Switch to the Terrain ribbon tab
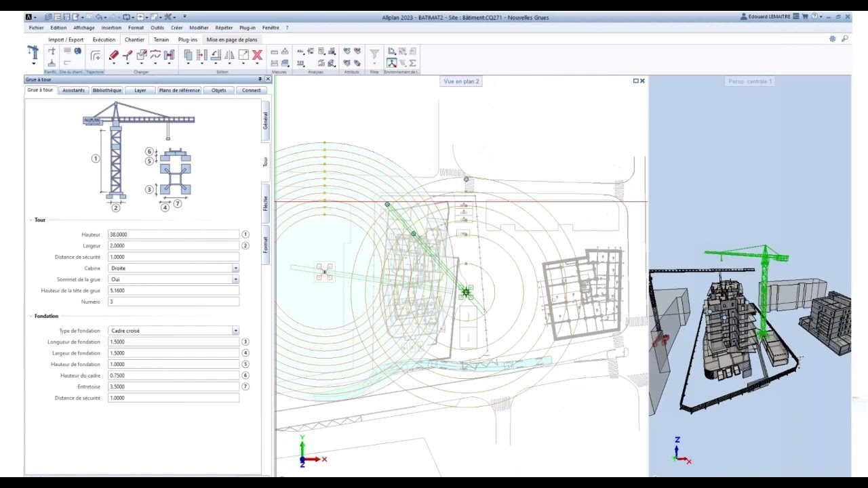This screenshot has height=488, width=868. [161, 39]
